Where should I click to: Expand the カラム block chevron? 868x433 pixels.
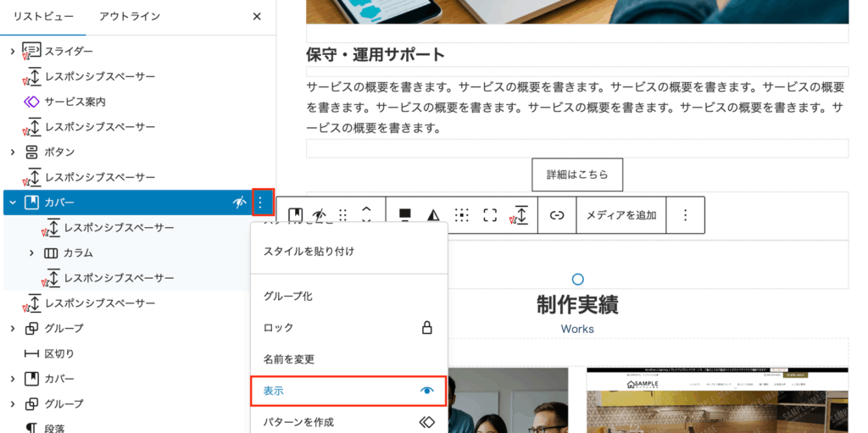tap(31, 253)
